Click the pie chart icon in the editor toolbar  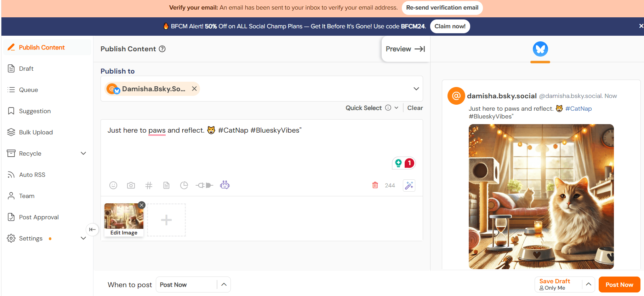point(184,185)
